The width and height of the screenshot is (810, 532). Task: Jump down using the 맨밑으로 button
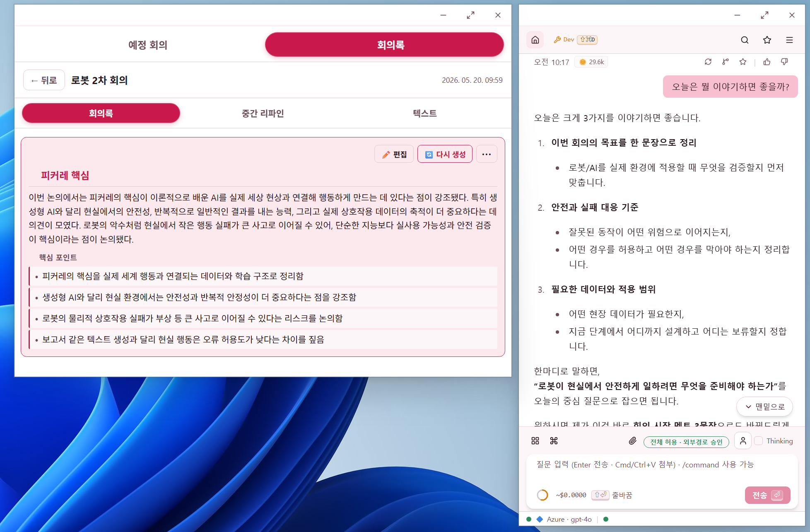pyautogui.click(x=764, y=407)
